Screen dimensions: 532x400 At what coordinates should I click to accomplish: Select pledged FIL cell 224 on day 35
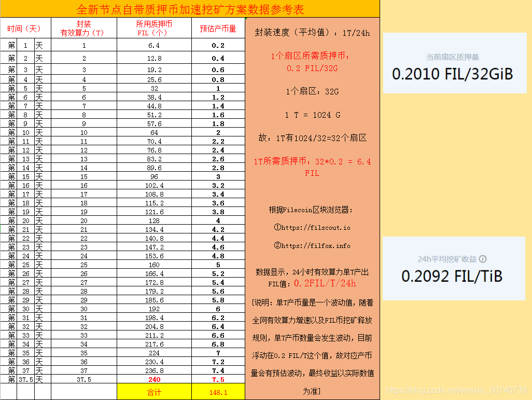coord(154,353)
